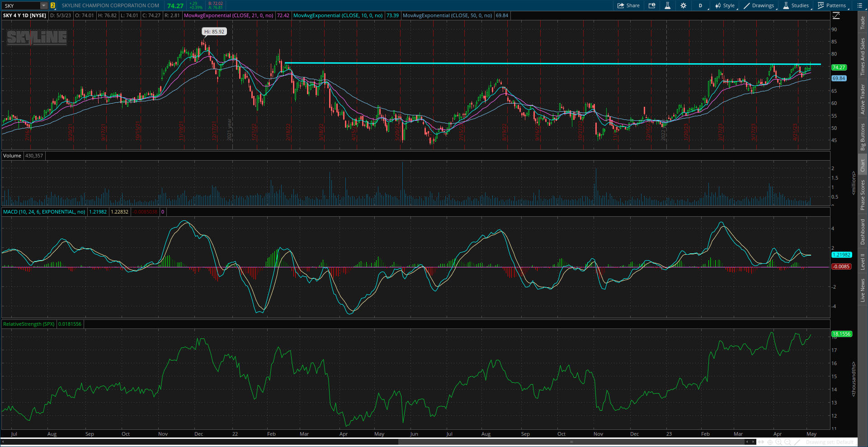Click the SKY symbol input field

tap(21, 5)
